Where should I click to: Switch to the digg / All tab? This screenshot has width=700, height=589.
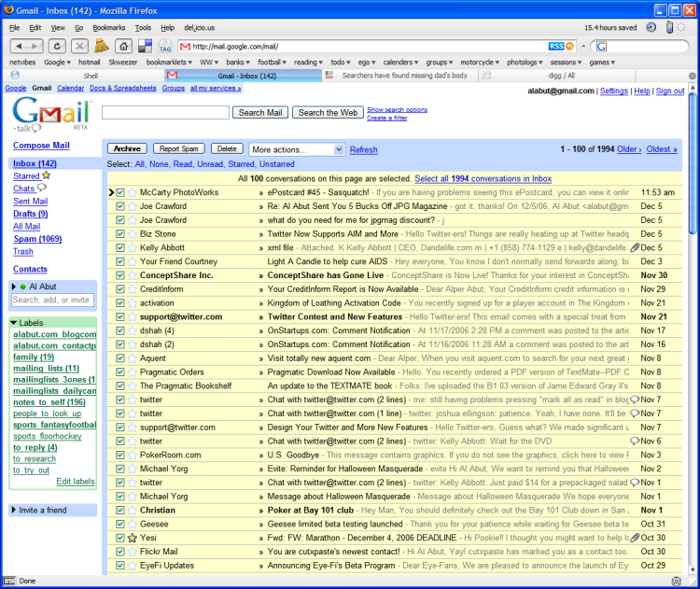tap(561, 76)
